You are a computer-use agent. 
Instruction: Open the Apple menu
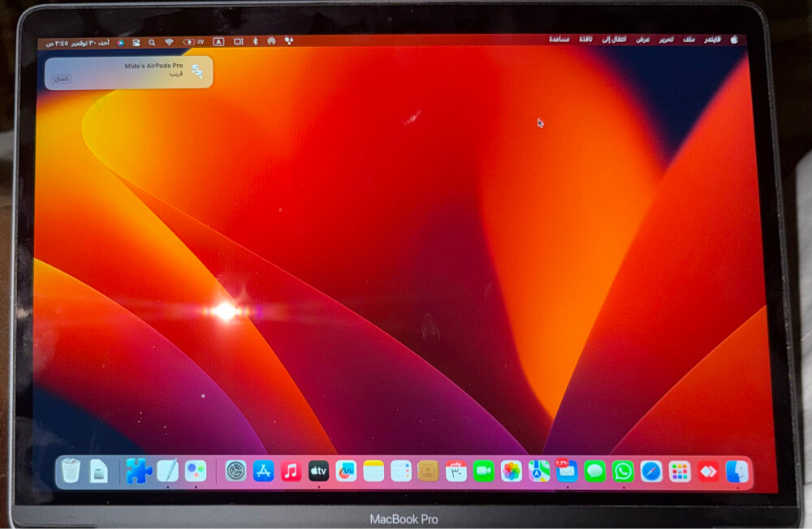pyautogui.click(x=734, y=39)
